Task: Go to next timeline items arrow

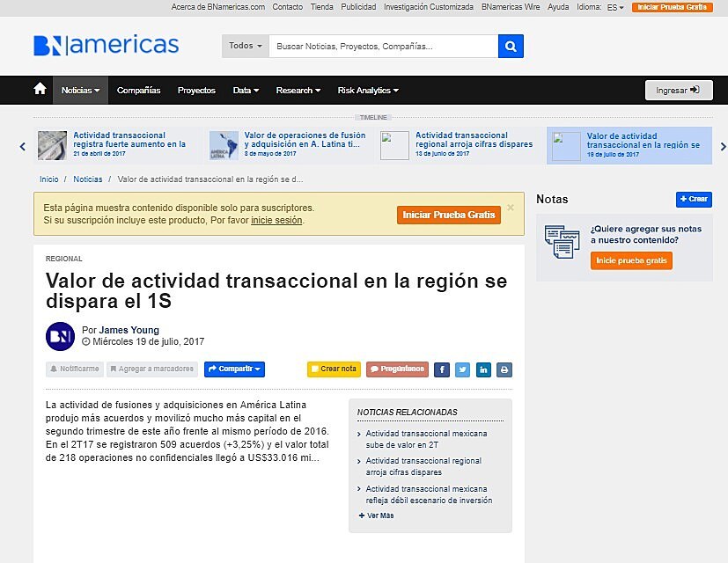Action: pos(723,147)
